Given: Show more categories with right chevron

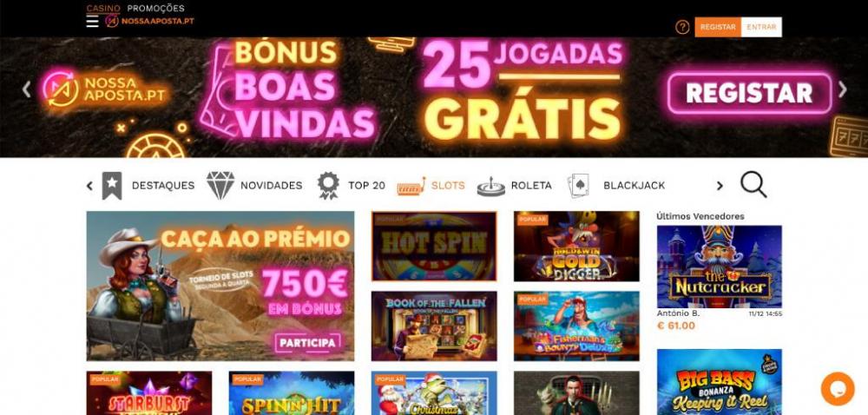Looking at the screenshot, I should [720, 186].
